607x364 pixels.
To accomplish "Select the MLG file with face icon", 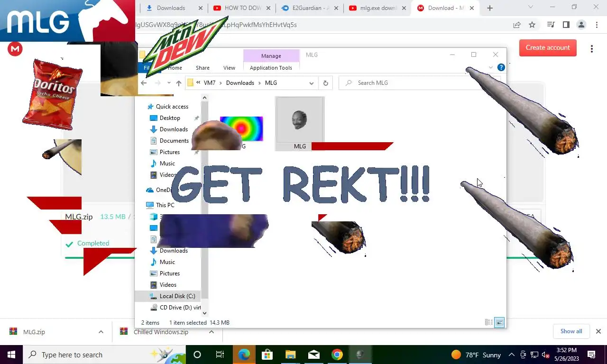I will coord(300,124).
